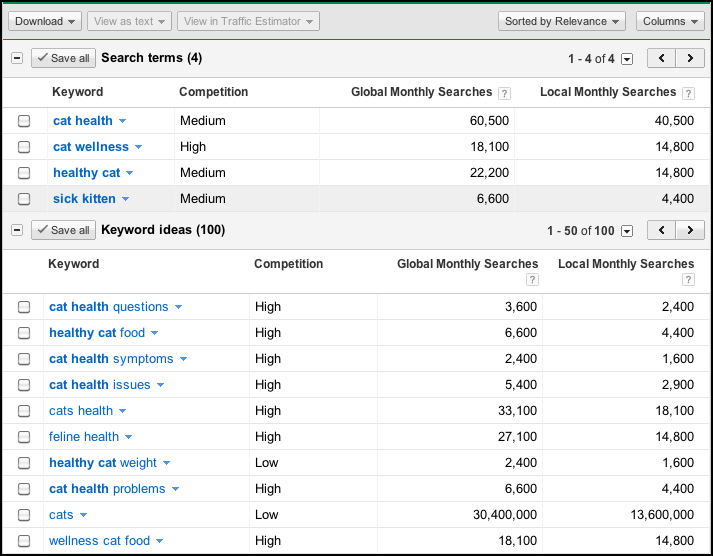Expand arrow next to cat health symptoms
This screenshot has height=556, width=713.
[183, 359]
